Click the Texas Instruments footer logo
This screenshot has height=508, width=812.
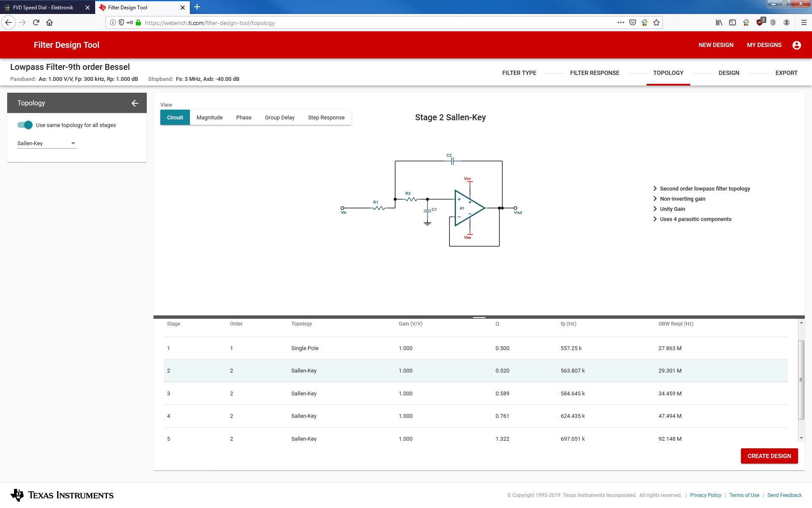click(x=62, y=495)
